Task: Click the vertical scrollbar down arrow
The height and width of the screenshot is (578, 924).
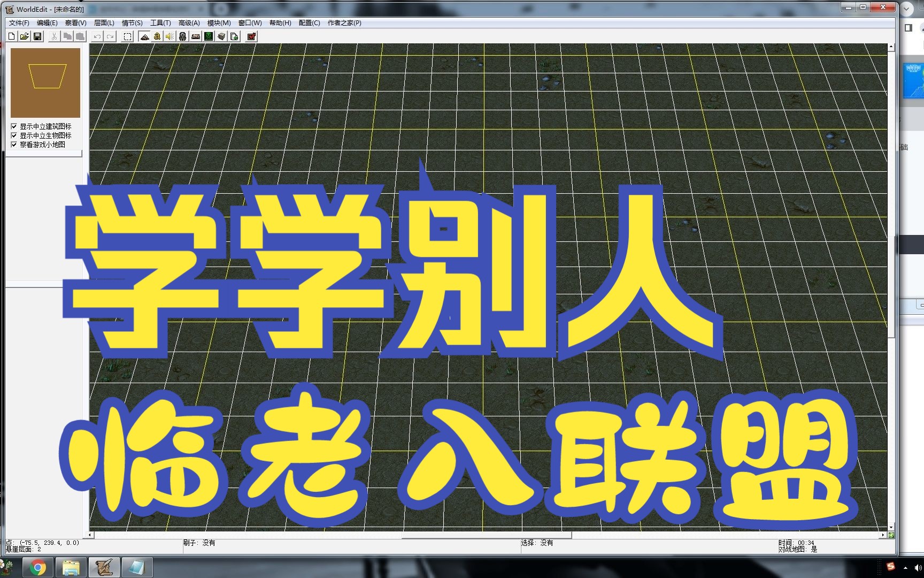Action: [x=891, y=527]
